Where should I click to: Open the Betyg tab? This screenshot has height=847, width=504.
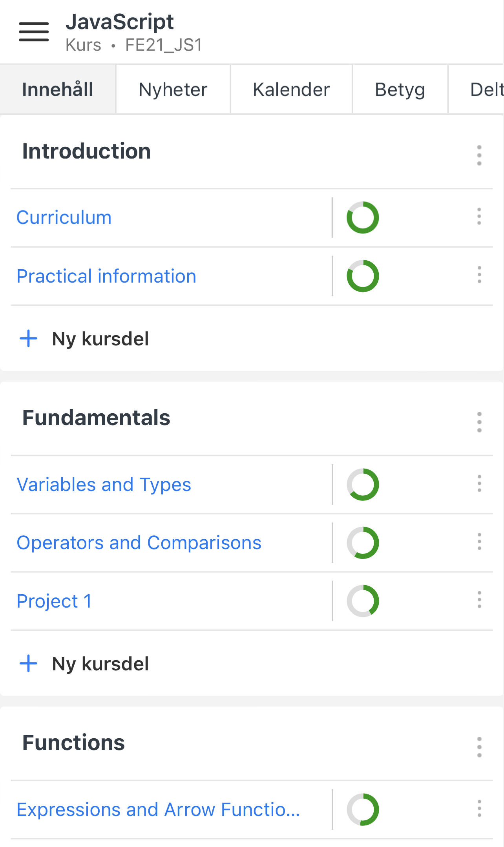coord(400,89)
